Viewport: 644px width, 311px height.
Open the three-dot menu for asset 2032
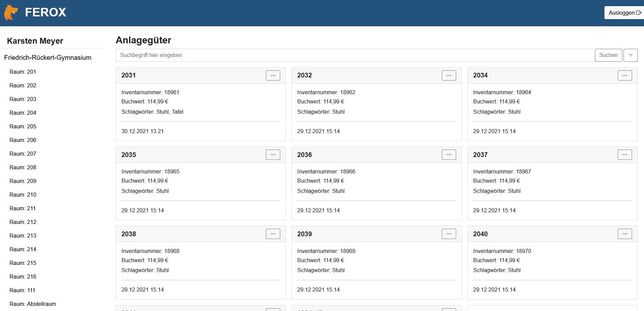click(x=449, y=75)
